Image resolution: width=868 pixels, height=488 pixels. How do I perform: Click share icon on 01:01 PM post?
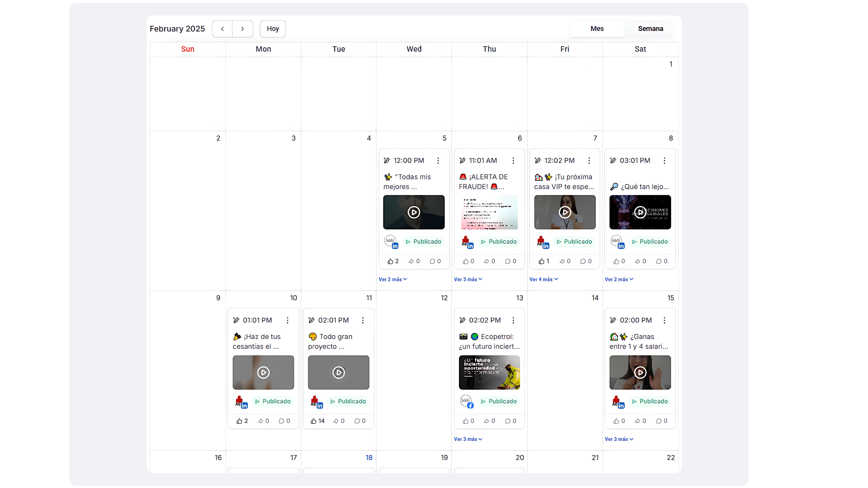260,421
